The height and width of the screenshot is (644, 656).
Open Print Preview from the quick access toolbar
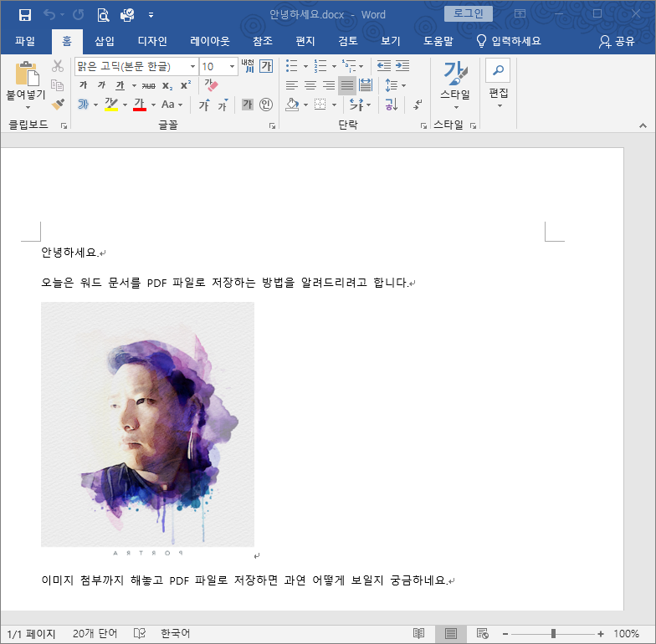[103, 15]
